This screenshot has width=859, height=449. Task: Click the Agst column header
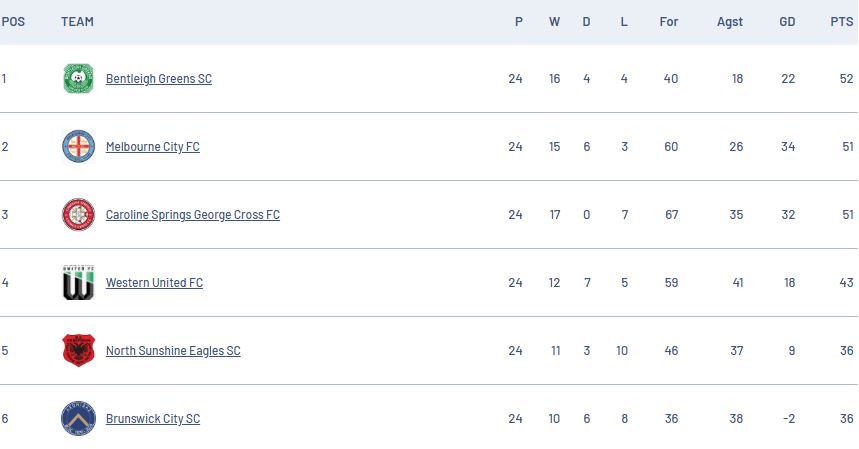[x=730, y=22]
